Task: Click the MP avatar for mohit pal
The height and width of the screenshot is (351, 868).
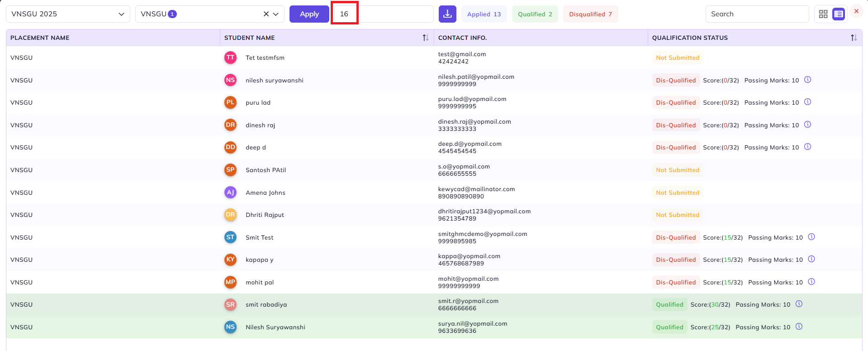Action: (231, 282)
